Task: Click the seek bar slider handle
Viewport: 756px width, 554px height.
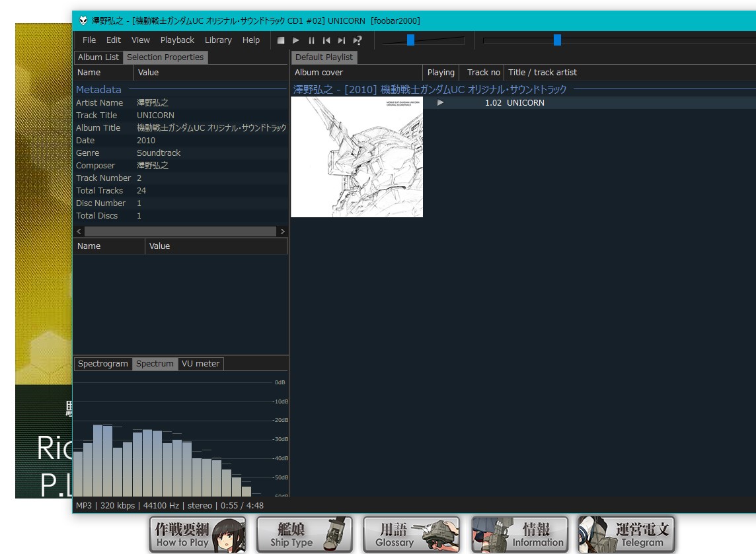Action: pos(557,40)
